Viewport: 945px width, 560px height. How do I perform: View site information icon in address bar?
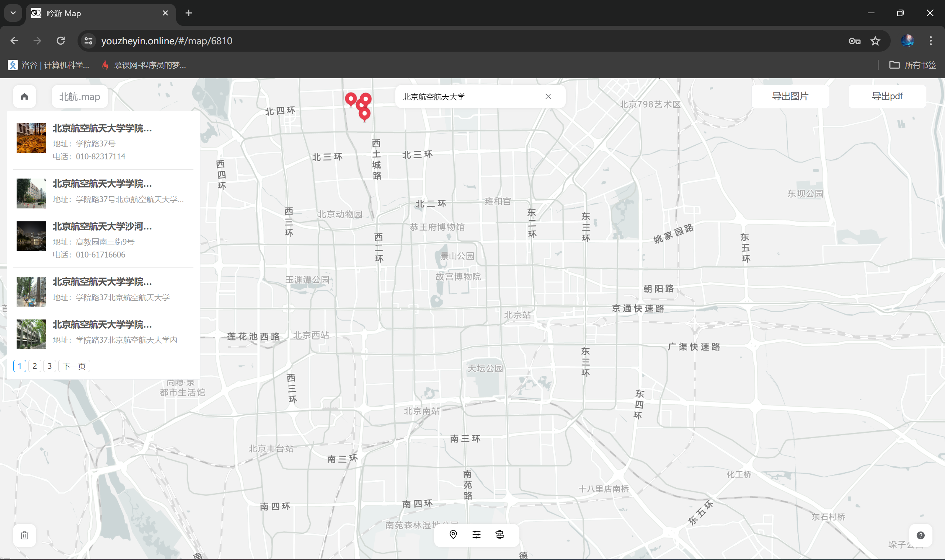[88, 41]
